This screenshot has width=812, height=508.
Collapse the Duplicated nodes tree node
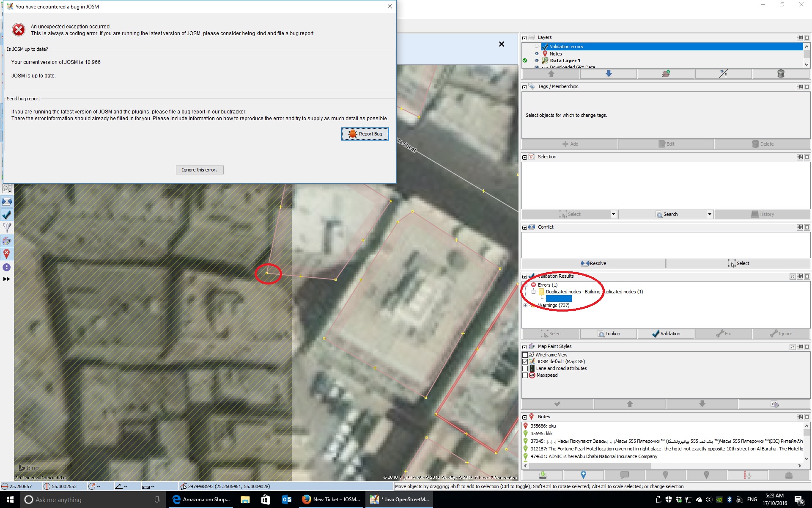coord(534,292)
